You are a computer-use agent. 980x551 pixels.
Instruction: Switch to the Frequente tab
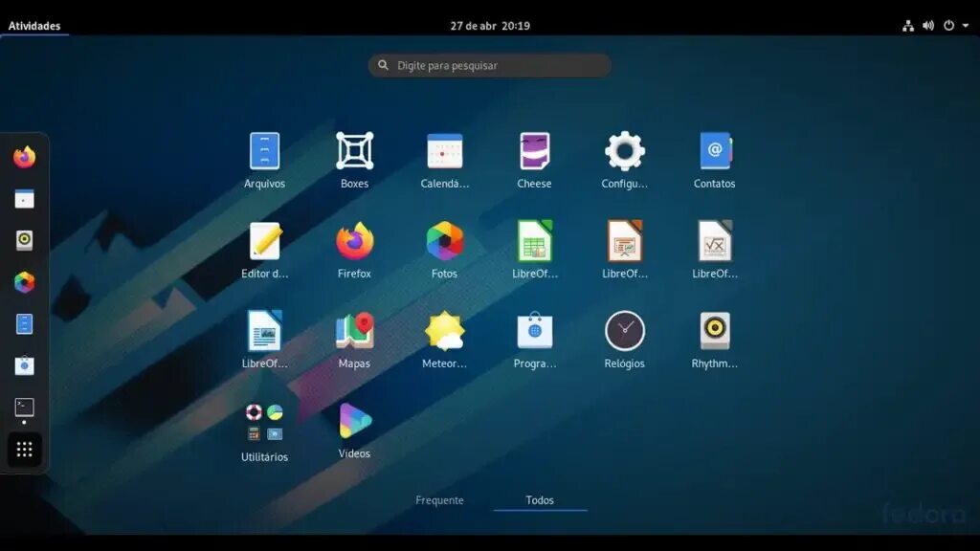[439, 499]
